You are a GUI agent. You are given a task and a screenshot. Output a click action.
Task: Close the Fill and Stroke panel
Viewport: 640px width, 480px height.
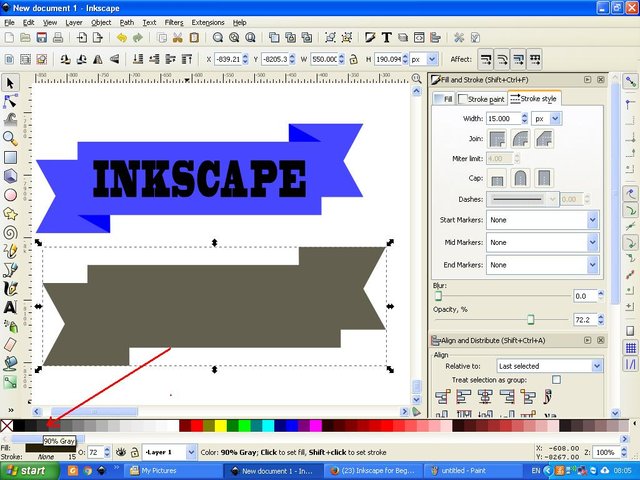[600, 80]
